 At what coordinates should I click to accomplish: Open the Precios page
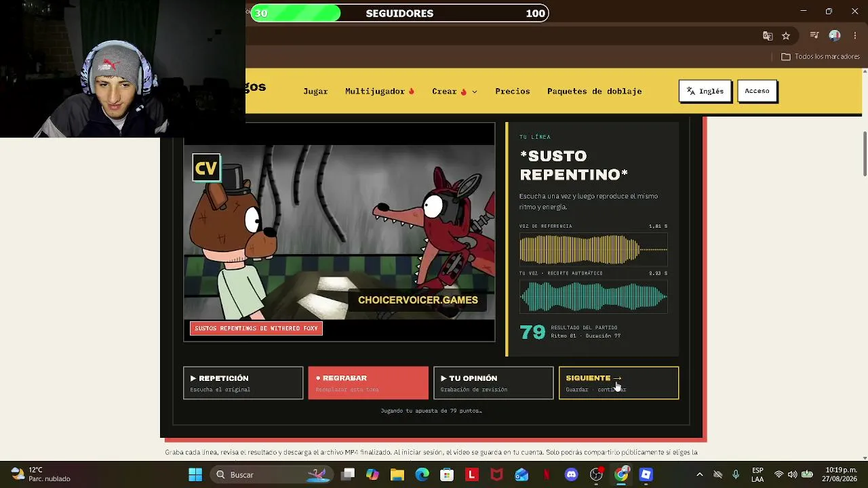click(x=513, y=91)
